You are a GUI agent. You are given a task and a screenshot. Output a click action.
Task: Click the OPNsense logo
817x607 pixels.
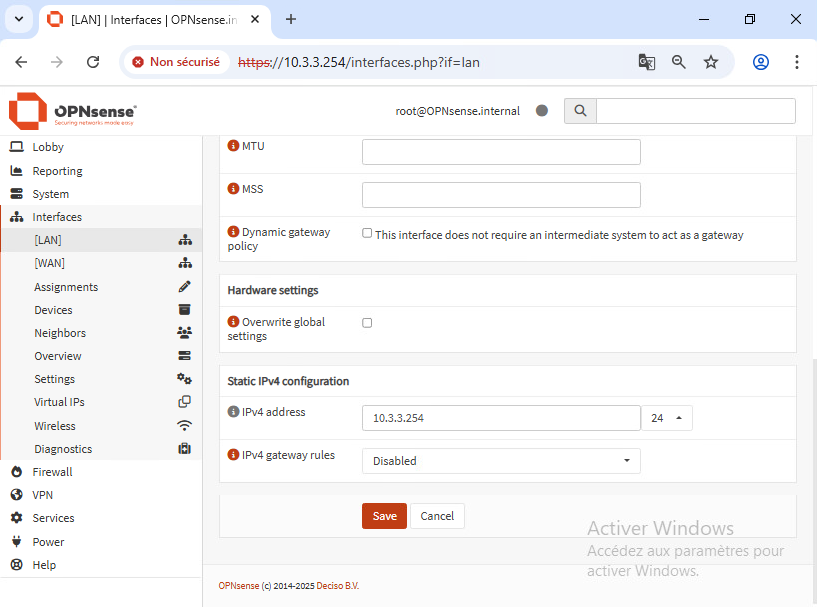[x=73, y=111]
